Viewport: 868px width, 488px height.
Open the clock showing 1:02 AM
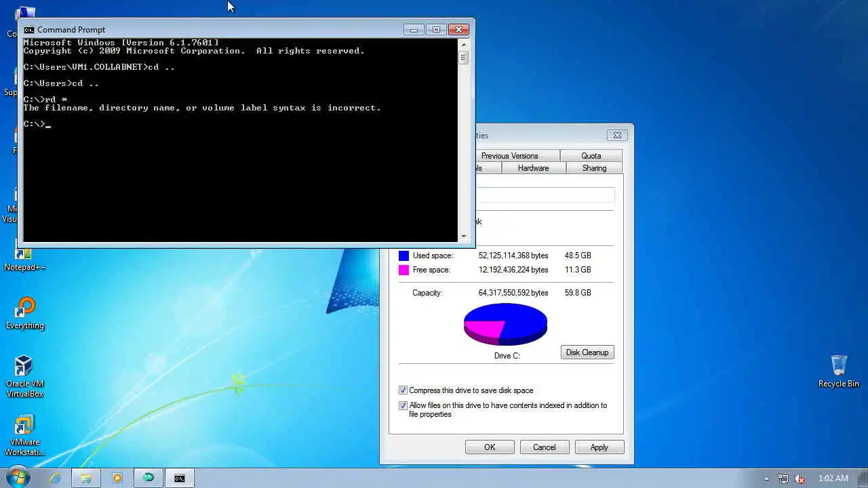click(833, 479)
